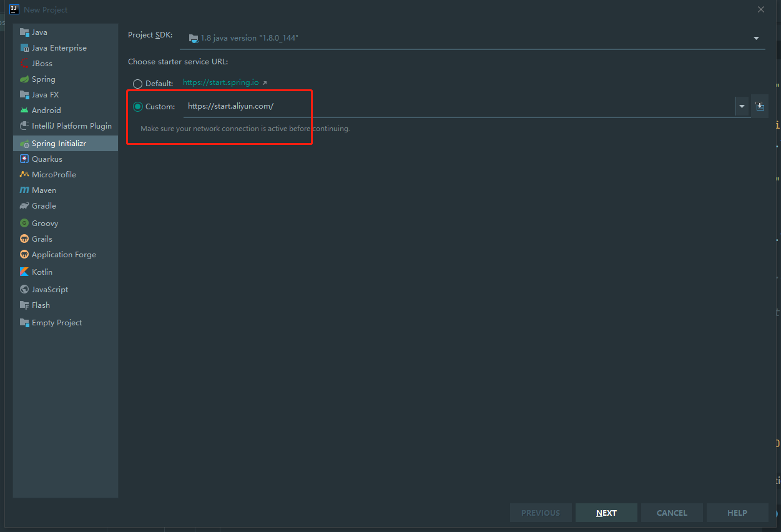
Task: Enable the Custom starter service option
Action: click(x=137, y=106)
